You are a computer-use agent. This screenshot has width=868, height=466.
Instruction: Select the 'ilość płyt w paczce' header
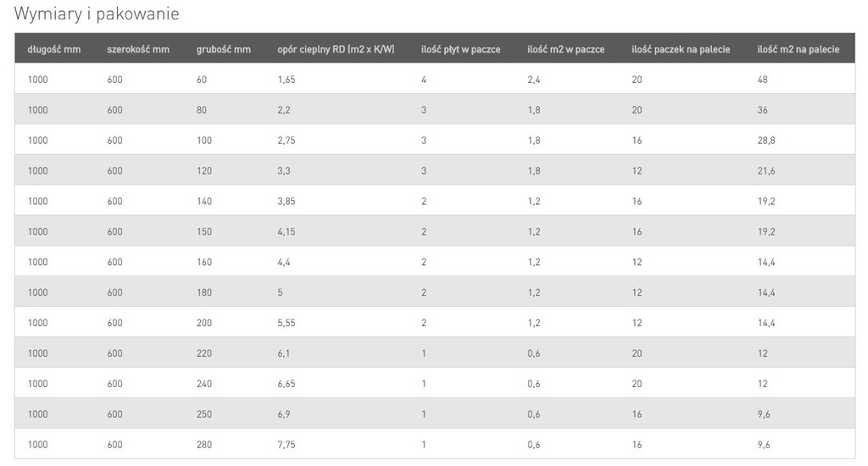[x=460, y=49]
